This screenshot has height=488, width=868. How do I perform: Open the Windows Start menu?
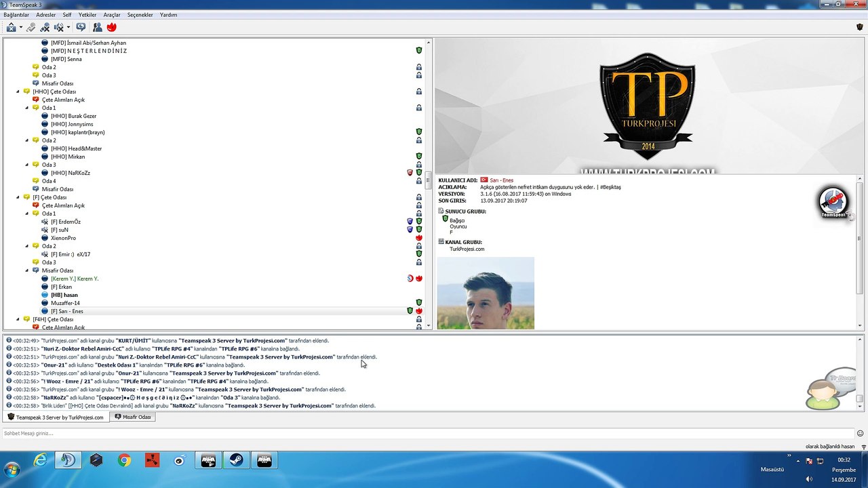point(12,470)
